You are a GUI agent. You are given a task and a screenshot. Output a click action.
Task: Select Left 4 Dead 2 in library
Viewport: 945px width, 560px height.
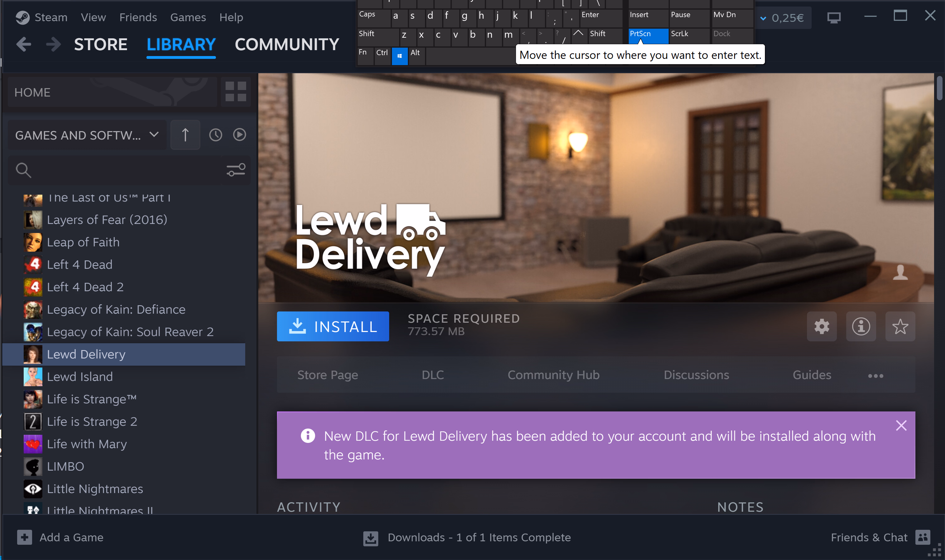point(124,287)
